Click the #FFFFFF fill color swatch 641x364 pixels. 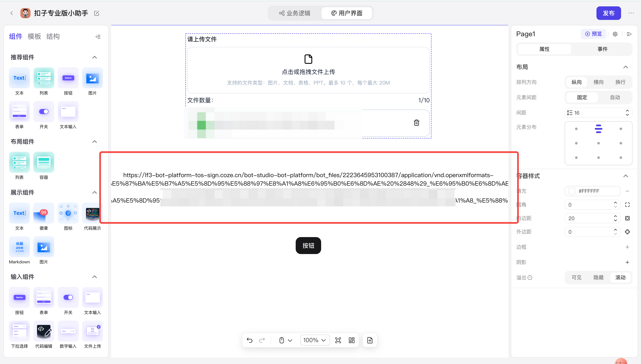click(572, 191)
